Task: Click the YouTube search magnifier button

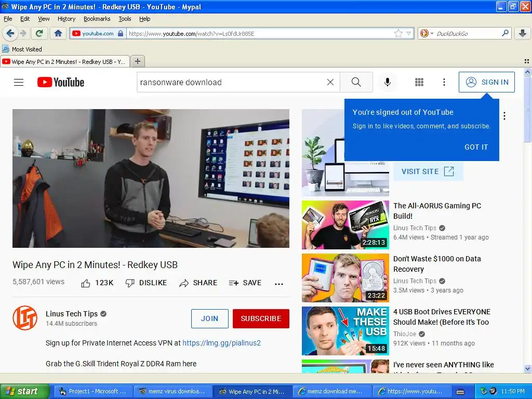Action: pos(356,82)
